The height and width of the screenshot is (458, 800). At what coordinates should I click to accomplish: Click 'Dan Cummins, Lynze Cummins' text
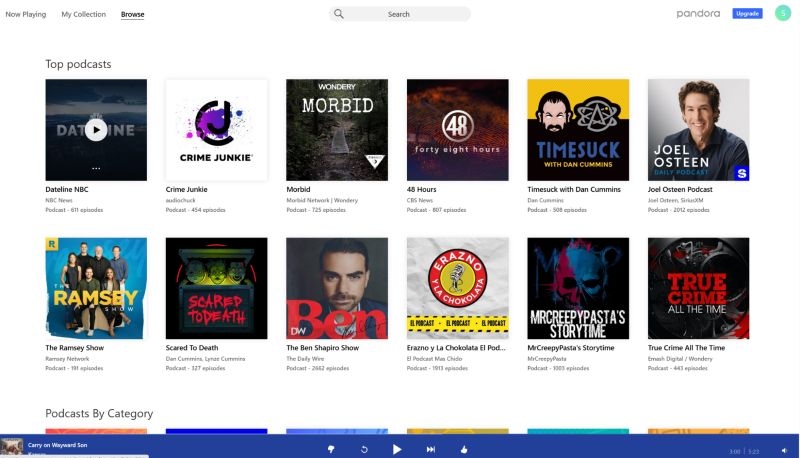(x=205, y=359)
